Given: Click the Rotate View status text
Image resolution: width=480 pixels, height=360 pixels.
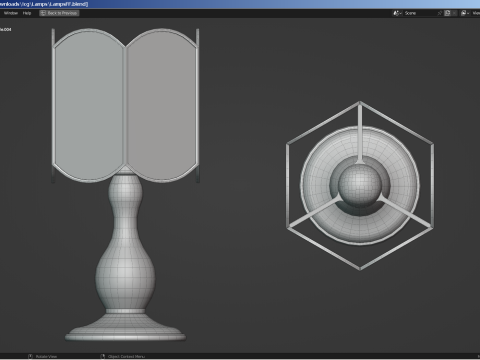Looking at the screenshot, I should (x=46, y=357).
